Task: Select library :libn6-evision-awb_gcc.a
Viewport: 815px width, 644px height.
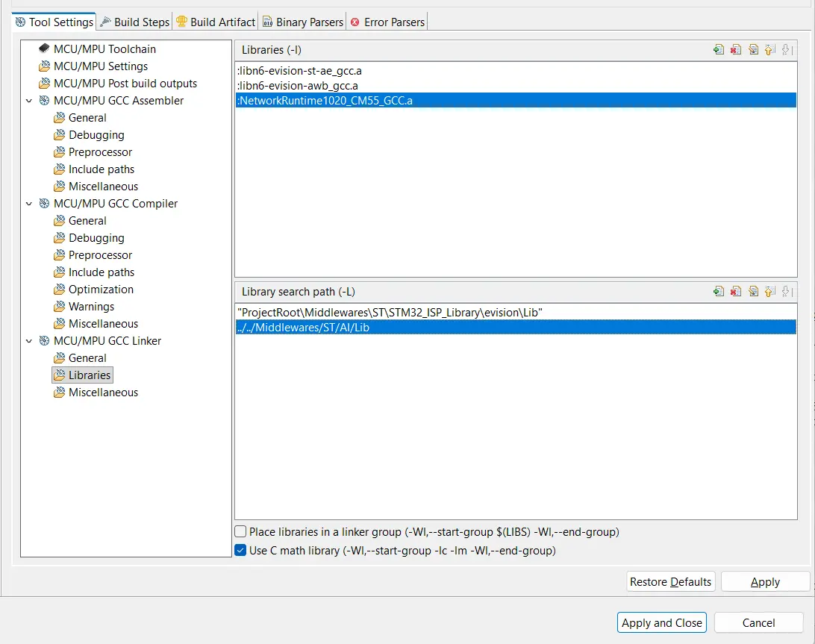Action: click(516, 86)
